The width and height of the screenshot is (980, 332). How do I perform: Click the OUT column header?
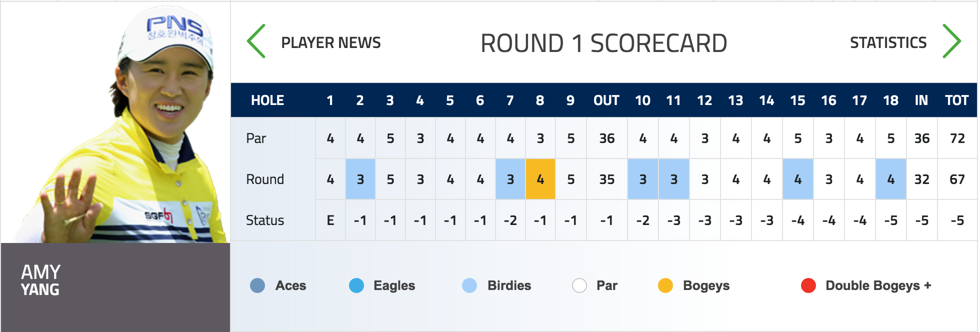pyautogui.click(x=606, y=100)
